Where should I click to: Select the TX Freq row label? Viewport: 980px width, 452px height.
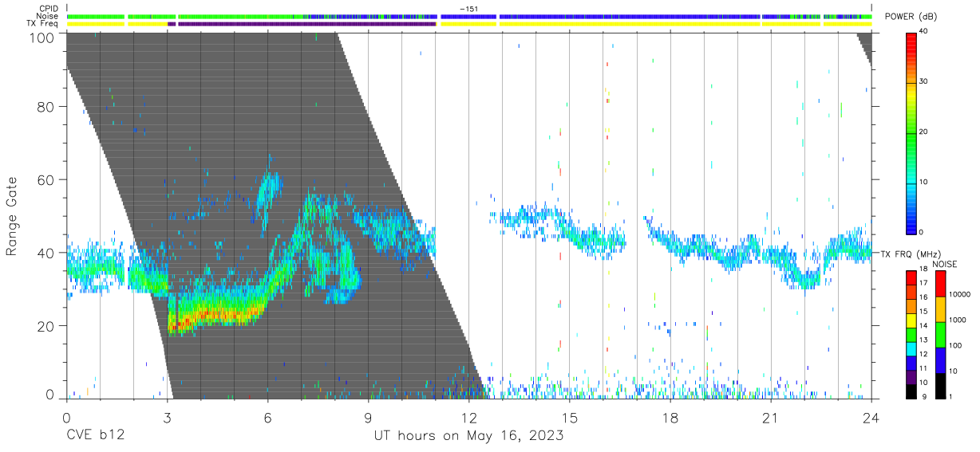43,24
